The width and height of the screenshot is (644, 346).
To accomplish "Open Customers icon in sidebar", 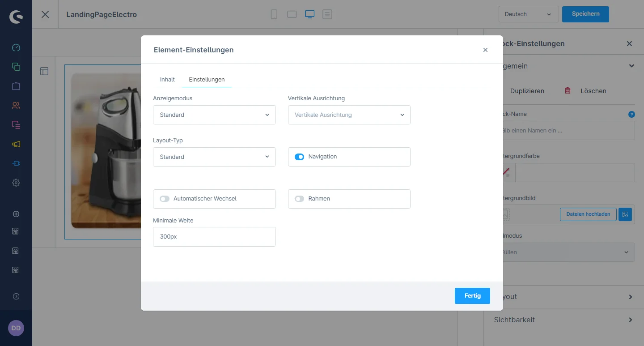I will tap(16, 106).
